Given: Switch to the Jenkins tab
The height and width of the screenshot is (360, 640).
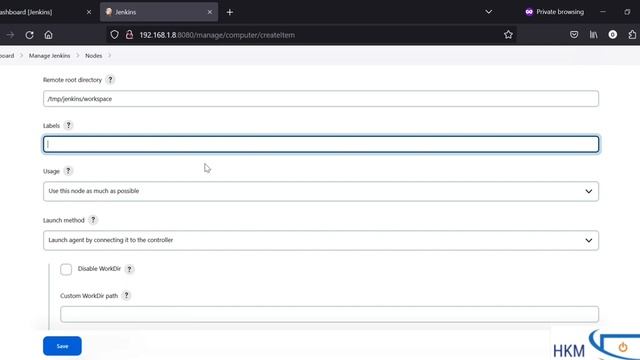Looking at the screenshot, I should pos(159,12).
